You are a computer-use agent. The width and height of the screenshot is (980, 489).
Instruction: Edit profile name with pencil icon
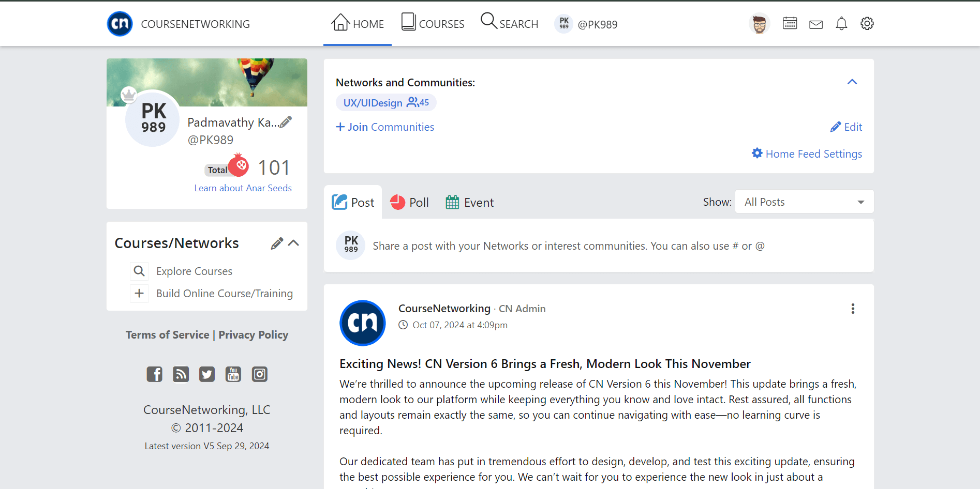[286, 122]
